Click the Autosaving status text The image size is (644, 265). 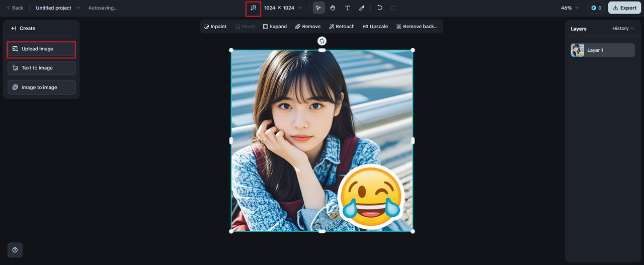click(x=103, y=8)
